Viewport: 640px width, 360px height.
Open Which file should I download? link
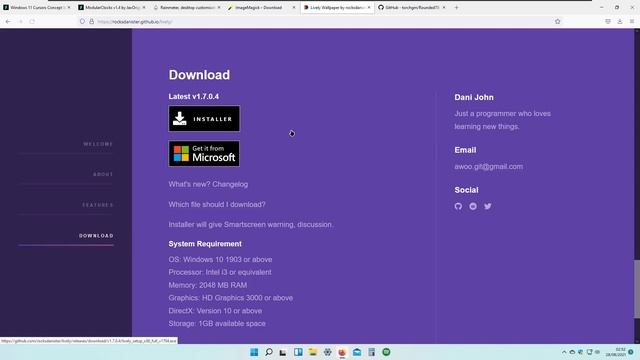[217, 204]
